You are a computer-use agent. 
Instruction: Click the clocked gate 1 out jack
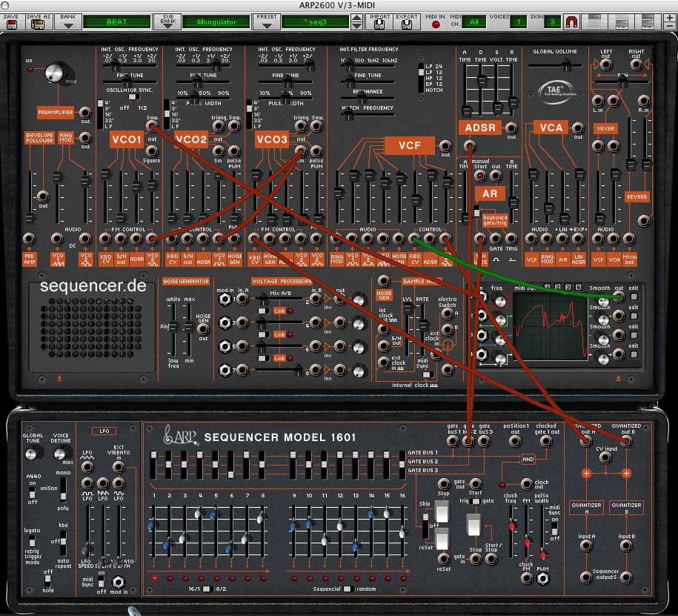[546, 441]
